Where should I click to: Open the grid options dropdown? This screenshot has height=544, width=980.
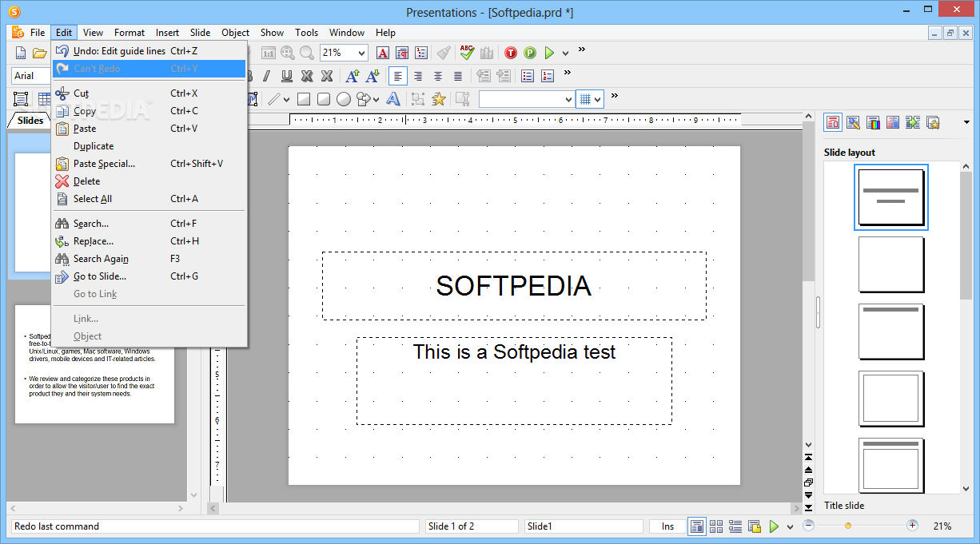coord(599,99)
